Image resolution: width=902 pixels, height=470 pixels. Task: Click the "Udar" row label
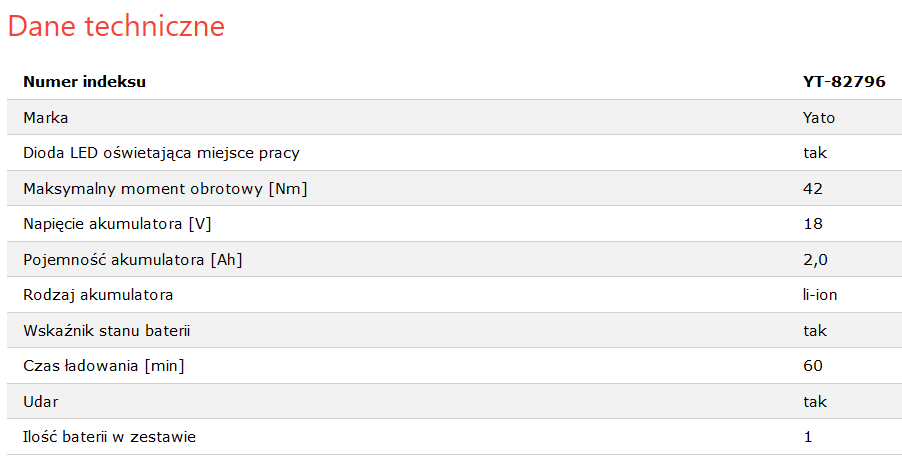tap(42, 402)
